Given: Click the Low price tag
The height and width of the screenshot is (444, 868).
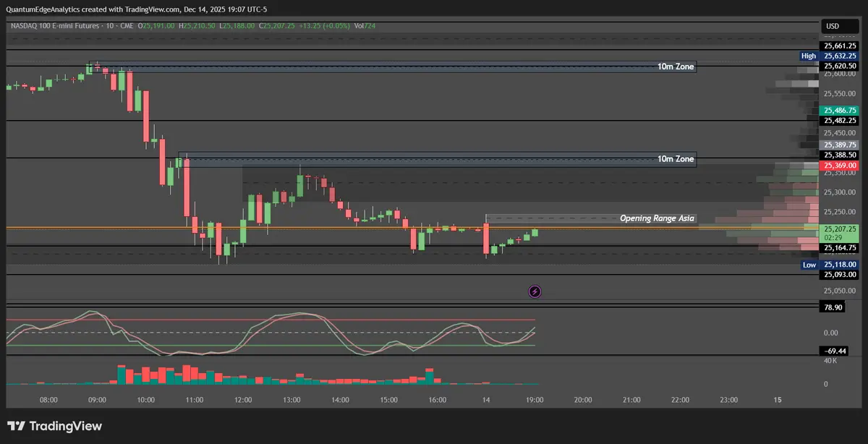Looking at the screenshot, I should pyautogui.click(x=810, y=265).
